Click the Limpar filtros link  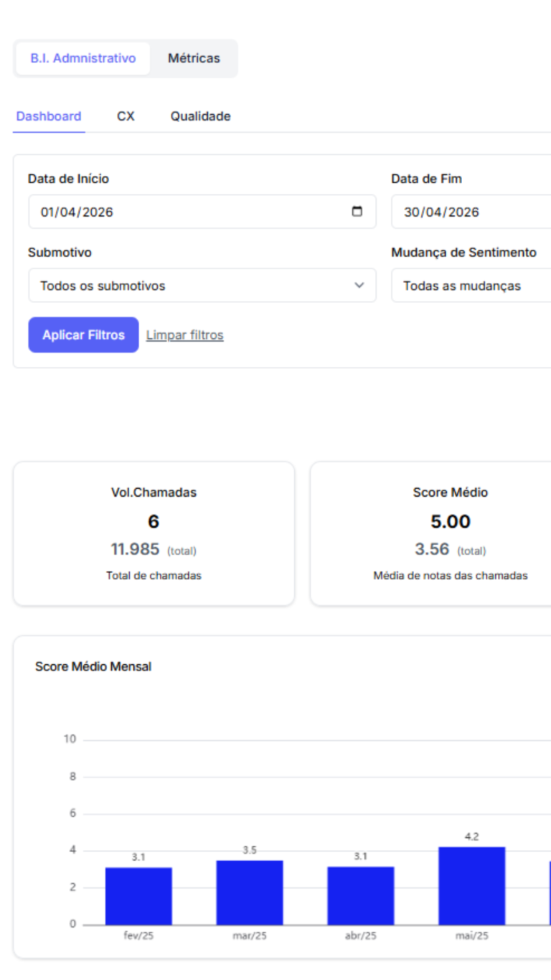point(185,335)
